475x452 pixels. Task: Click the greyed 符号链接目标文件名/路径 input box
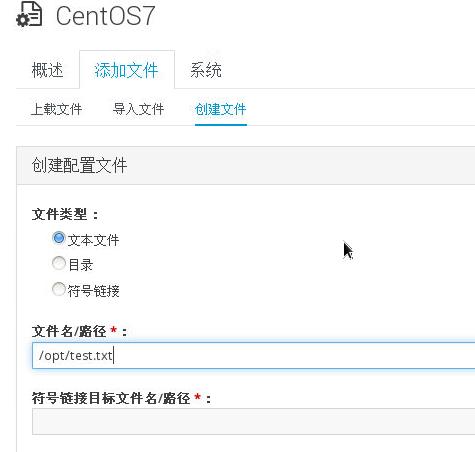(253, 421)
